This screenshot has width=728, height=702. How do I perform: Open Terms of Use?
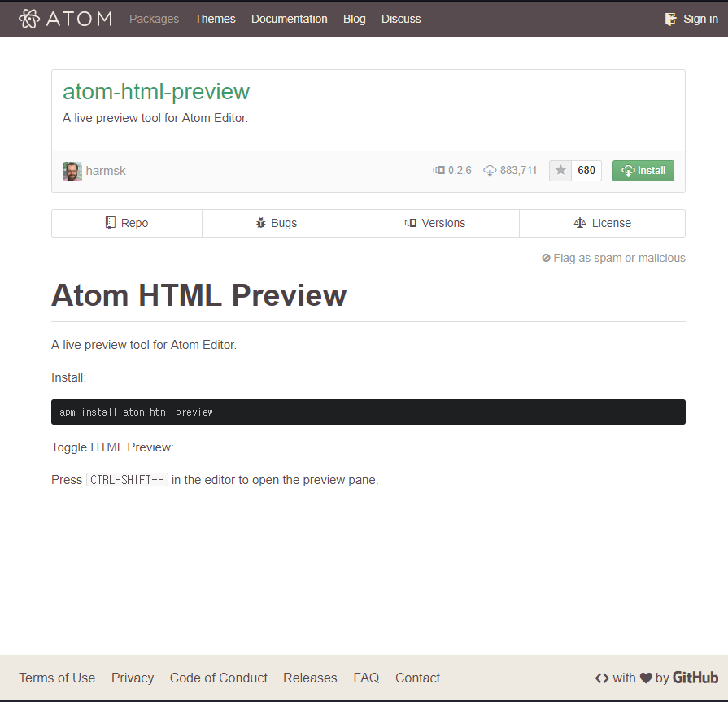[57, 678]
